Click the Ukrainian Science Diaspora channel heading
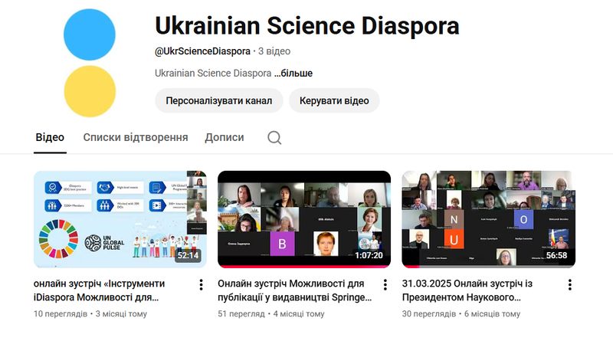The height and width of the screenshot is (364, 613). click(306, 25)
